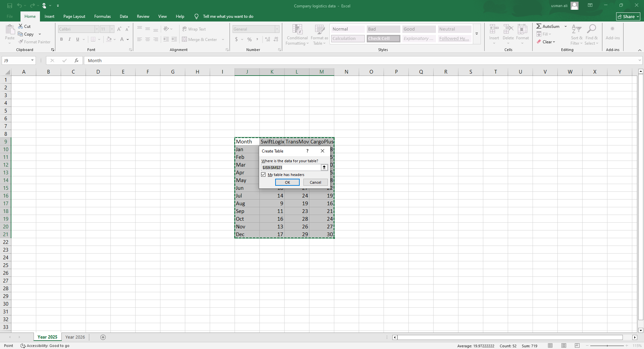Click the Increase Font Size icon
The width and height of the screenshot is (644, 349).
pyautogui.click(x=119, y=29)
